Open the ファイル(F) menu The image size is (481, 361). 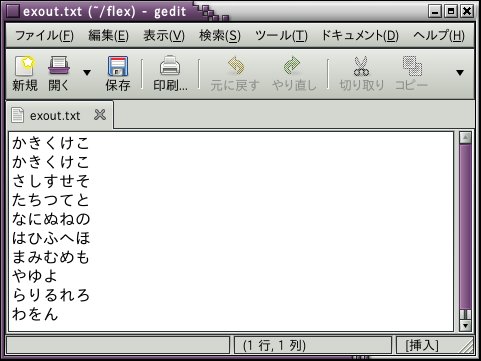(x=45, y=35)
